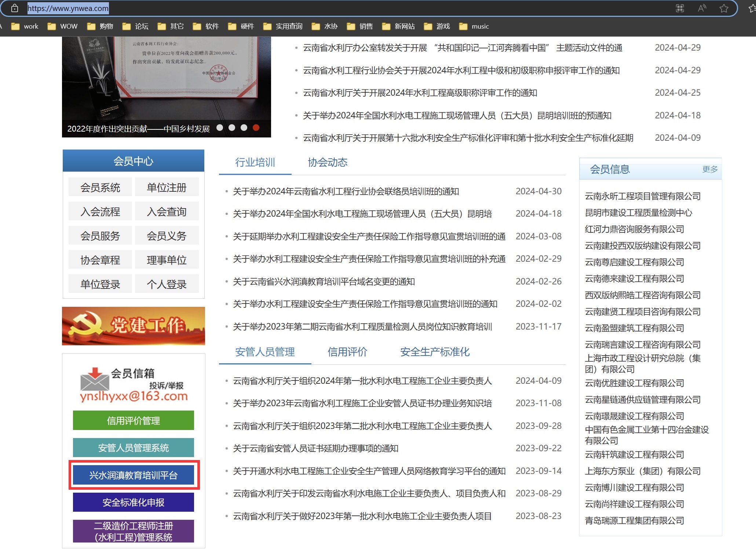The height and width of the screenshot is (559, 756).
Task: Add page to favorites with star icon
Action: (724, 8)
